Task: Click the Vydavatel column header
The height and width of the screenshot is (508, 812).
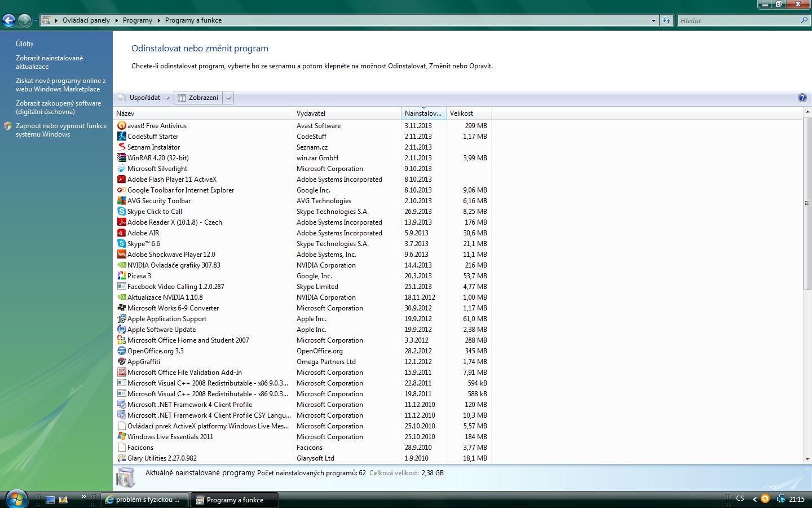Action: 347,113
